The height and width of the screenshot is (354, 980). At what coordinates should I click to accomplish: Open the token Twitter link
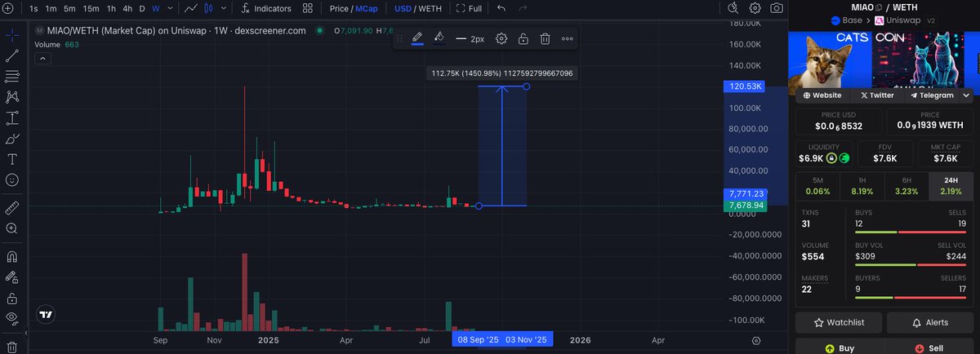(x=878, y=95)
